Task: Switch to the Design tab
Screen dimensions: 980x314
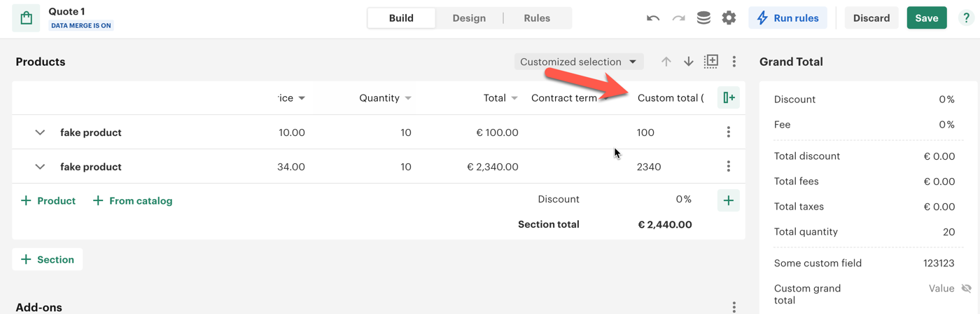Action: [469, 18]
